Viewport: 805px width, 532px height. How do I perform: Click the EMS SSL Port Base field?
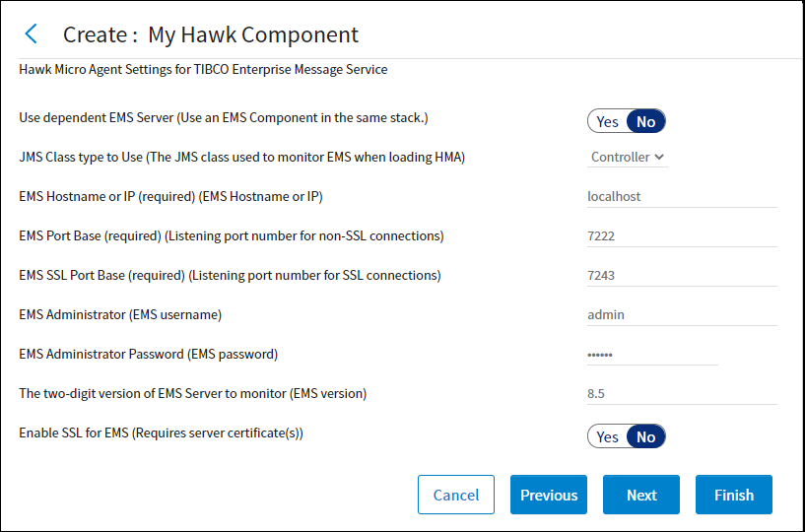tap(681, 275)
